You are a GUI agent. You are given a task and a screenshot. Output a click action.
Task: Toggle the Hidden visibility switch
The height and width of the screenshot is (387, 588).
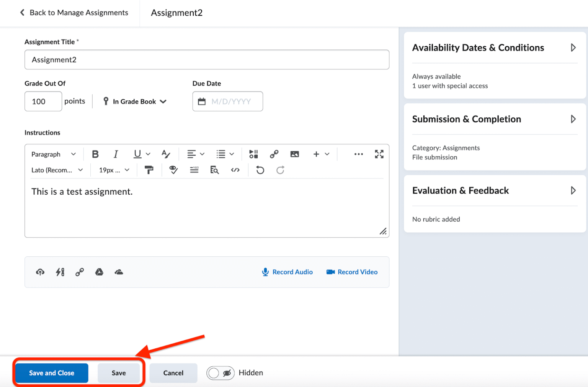pyautogui.click(x=220, y=372)
